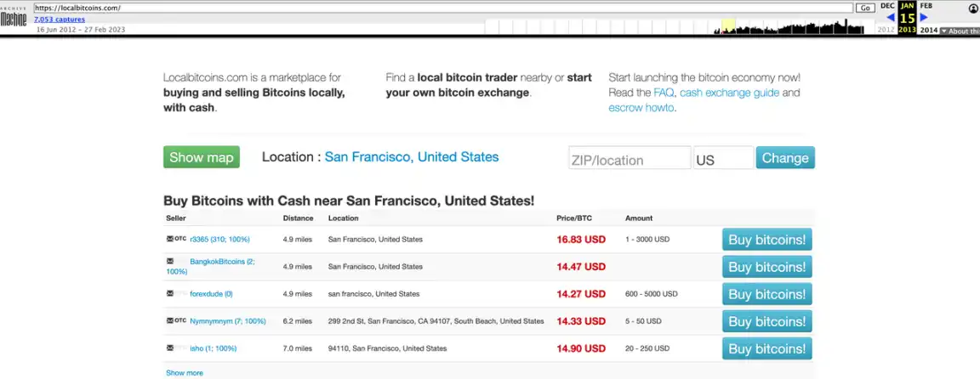
Task: Click the green Show map button
Action: (202, 157)
